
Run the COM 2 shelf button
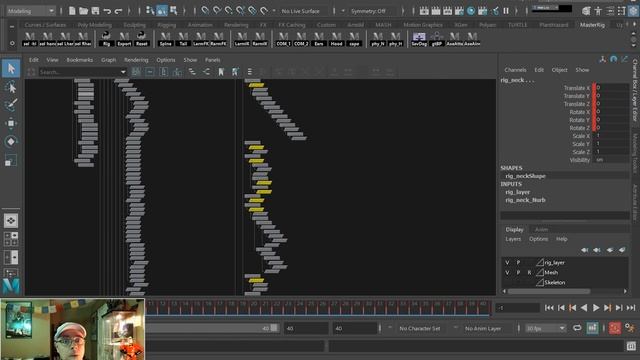pyautogui.click(x=301, y=39)
